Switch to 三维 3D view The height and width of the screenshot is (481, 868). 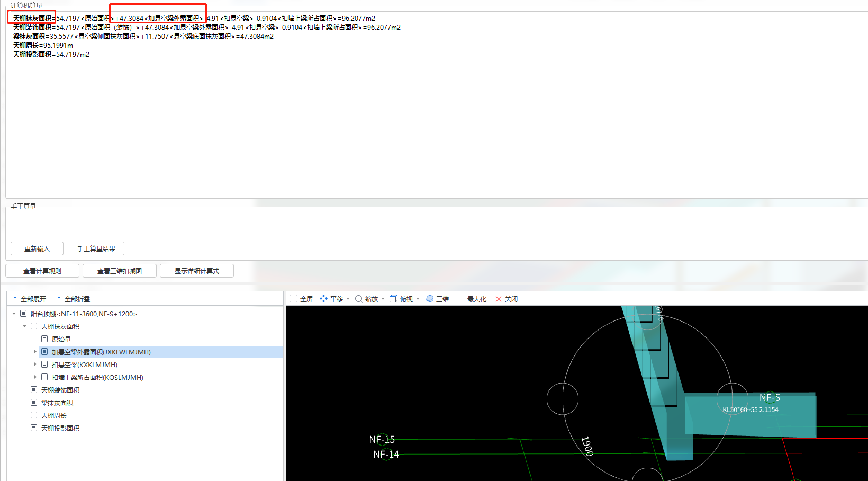(x=438, y=299)
